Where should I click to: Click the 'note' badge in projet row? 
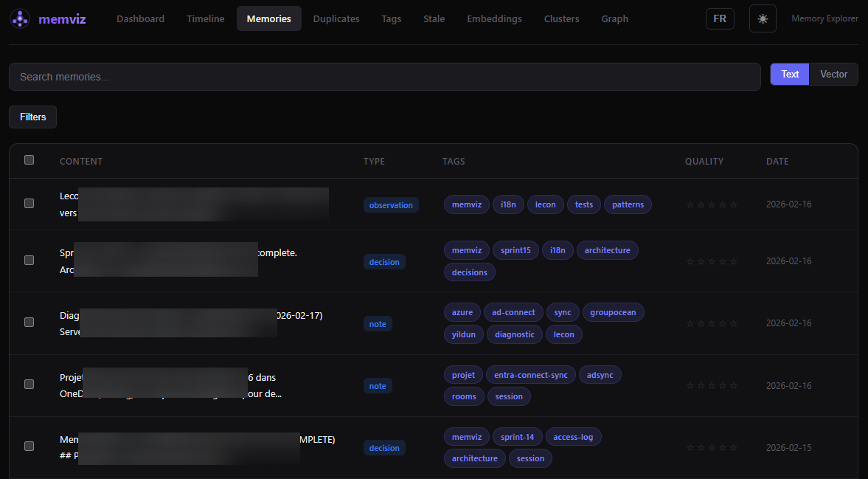coord(378,386)
